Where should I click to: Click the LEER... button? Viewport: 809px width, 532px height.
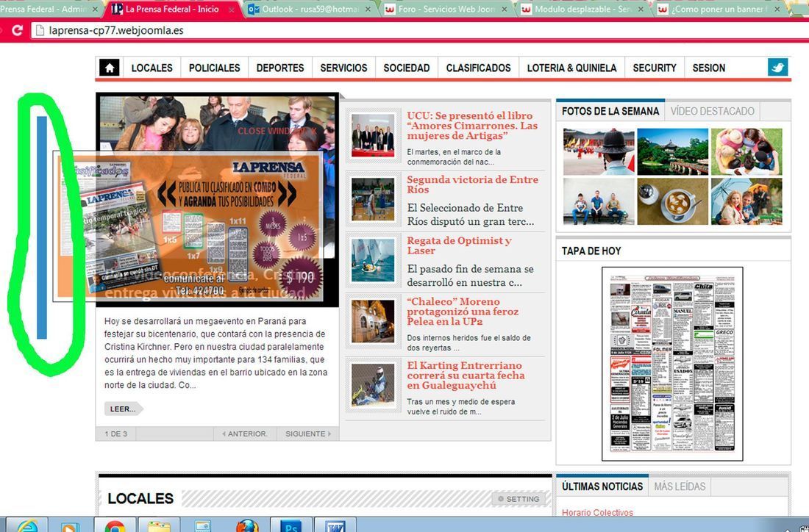(x=124, y=409)
